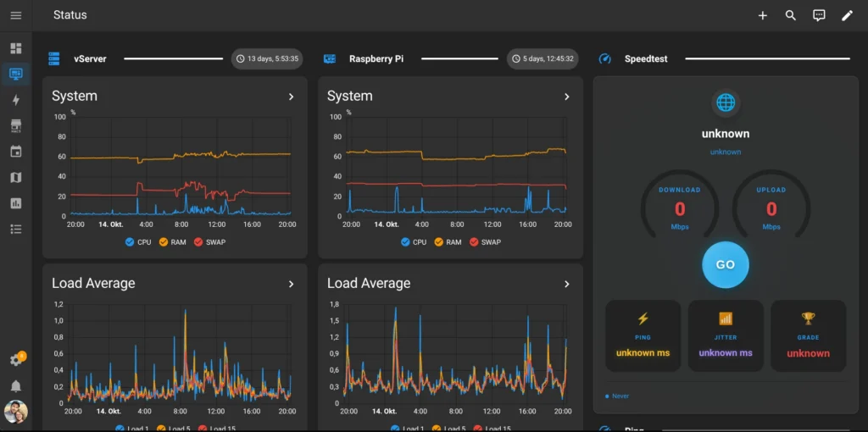This screenshot has width=868, height=432.
Task: Open the hamburger sidebar menu
Action: [16, 15]
